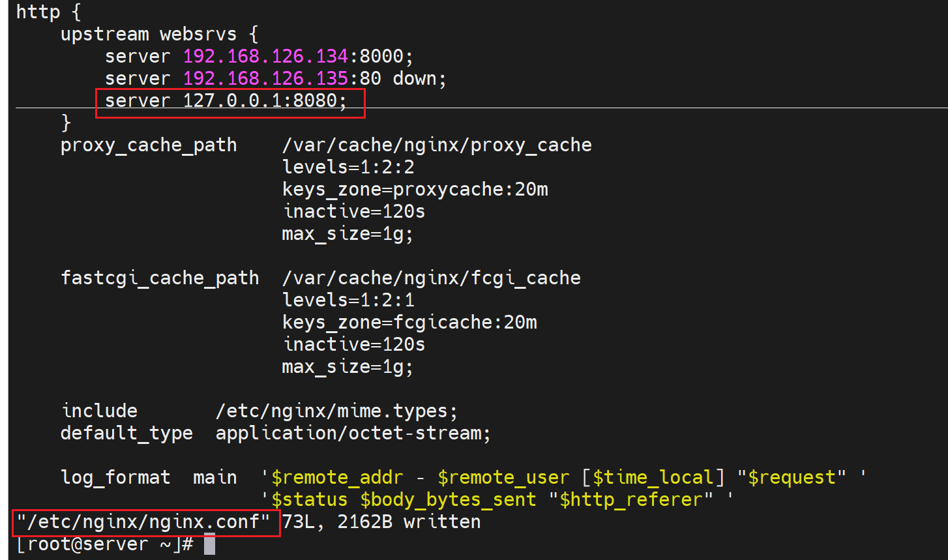Viewport: 948px width, 560px height.
Task: Click the levels=1:2:1 parameter
Action: [348, 300]
